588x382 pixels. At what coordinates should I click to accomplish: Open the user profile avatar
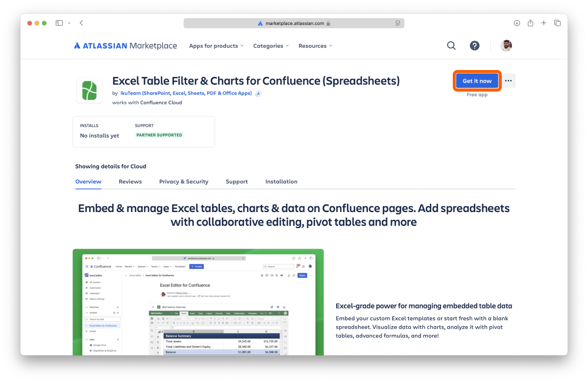(506, 46)
